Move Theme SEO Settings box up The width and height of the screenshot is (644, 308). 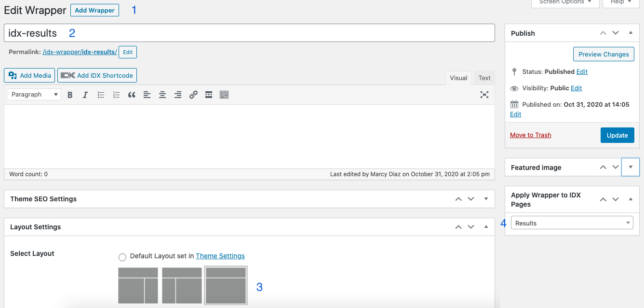pos(458,199)
